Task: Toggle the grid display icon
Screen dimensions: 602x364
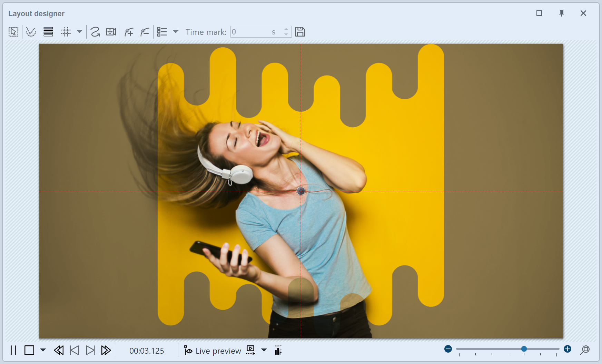Action: (x=66, y=31)
